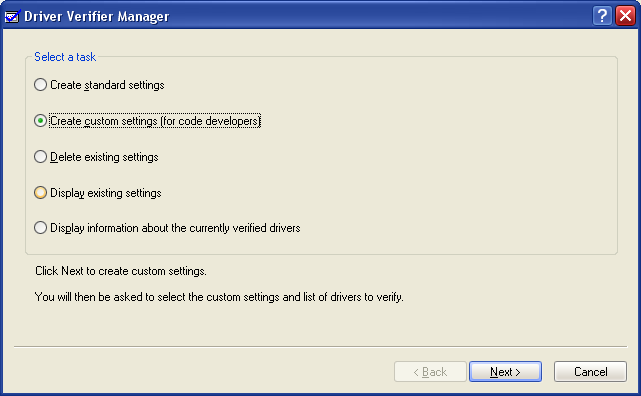Click the Driver Verifier Manager title bar icon
Screen dimensions: 641x396
click(12, 16)
